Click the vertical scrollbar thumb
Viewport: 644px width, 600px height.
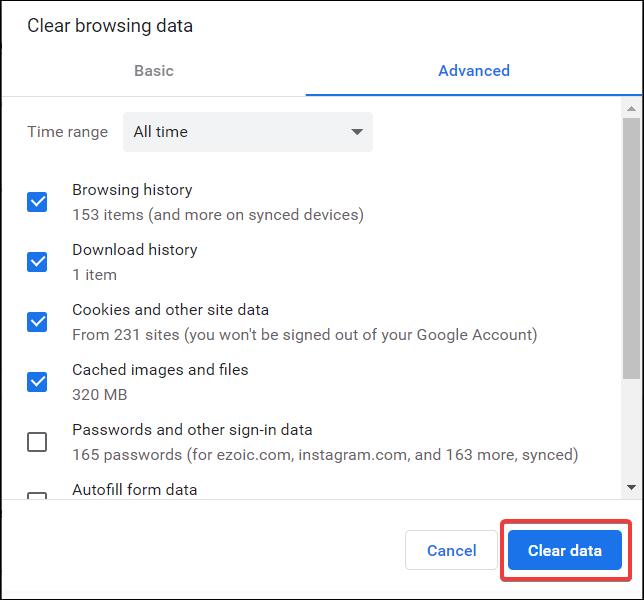click(631, 248)
